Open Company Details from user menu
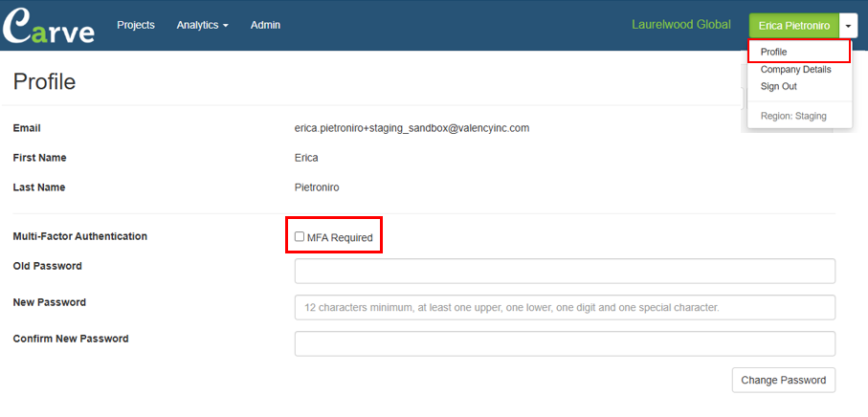 coord(795,69)
